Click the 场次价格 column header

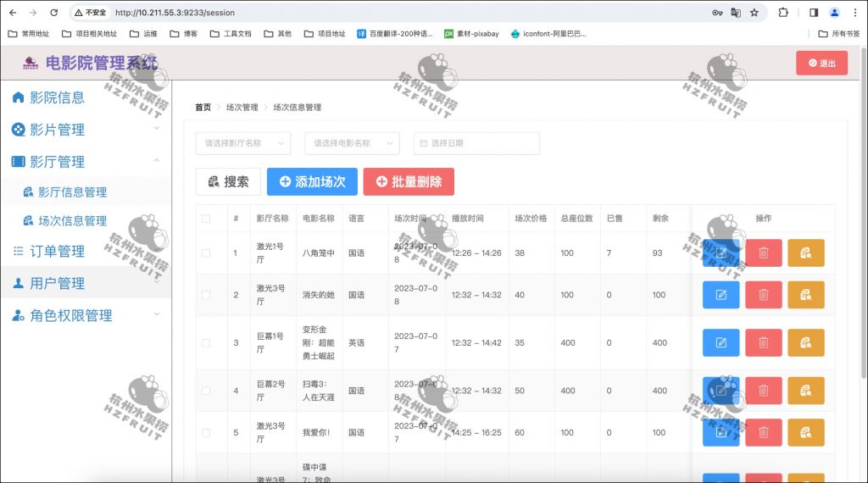coord(531,219)
